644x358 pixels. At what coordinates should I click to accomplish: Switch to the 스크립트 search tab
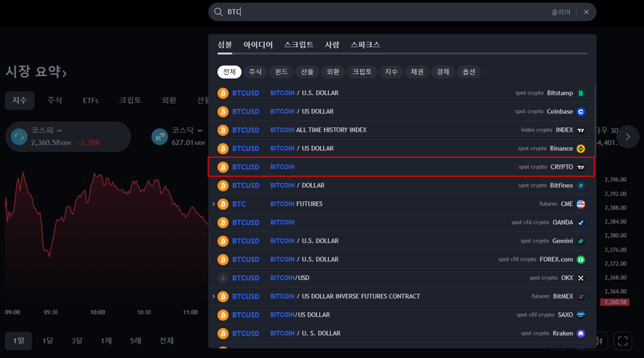(x=299, y=45)
